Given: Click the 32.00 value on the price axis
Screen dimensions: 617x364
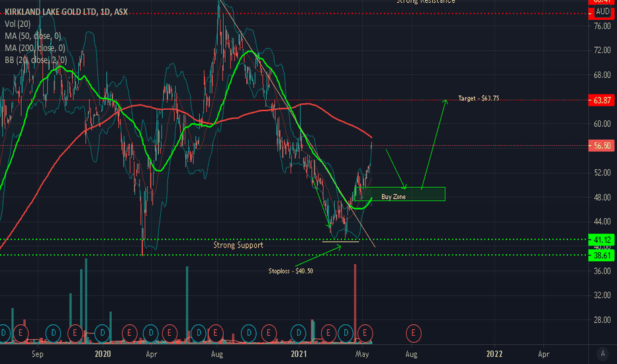Looking at the screenshot, I should point(602,295).
